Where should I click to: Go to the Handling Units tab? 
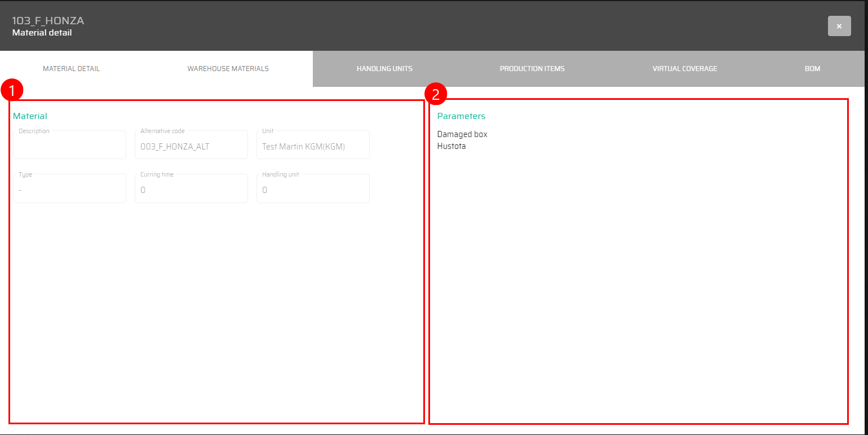click(x=384, y=69)
